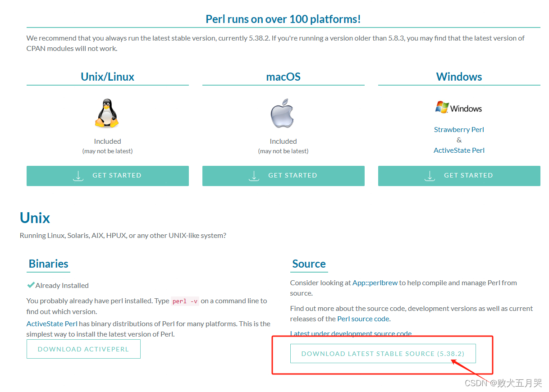Click the large Unix section heading
The width and height of the screenshot is (549, 392).
pyautogui.click(x=35, y=218)
